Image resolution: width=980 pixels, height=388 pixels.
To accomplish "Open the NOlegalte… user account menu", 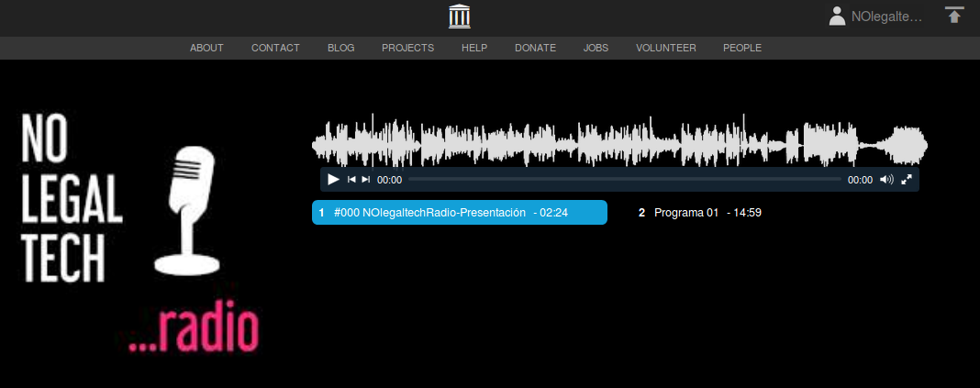I will [x=875, y=17].
